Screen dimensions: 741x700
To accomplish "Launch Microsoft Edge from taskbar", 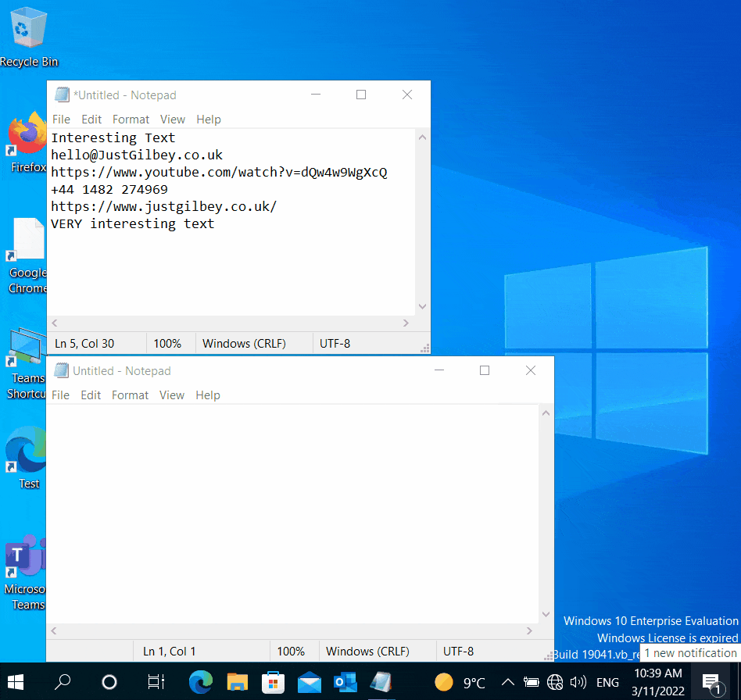I will click(x=201, y=682).
